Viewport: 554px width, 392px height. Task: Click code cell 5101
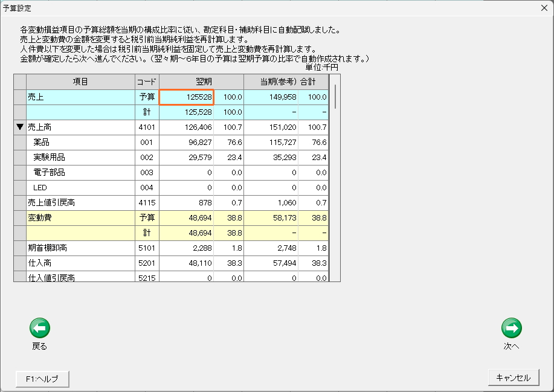[x=147, y=248]
